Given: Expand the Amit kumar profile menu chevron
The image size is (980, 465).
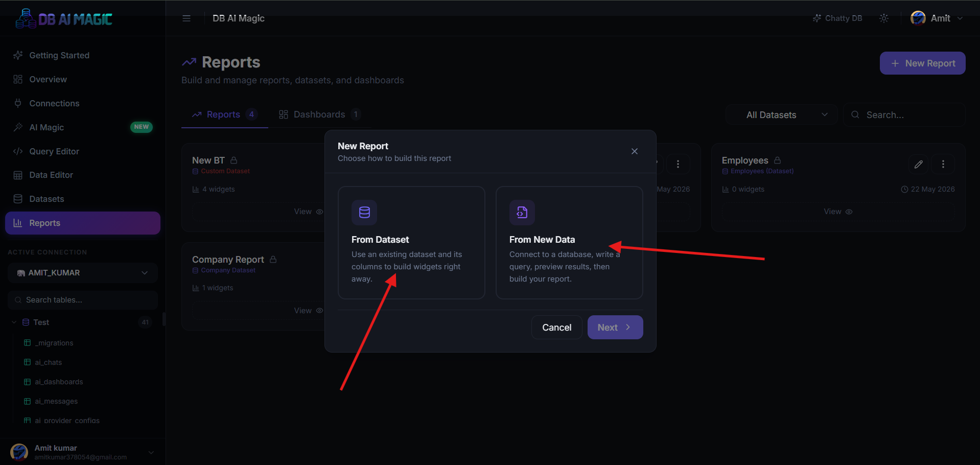Looking at the screenshot, I should 151,452.
